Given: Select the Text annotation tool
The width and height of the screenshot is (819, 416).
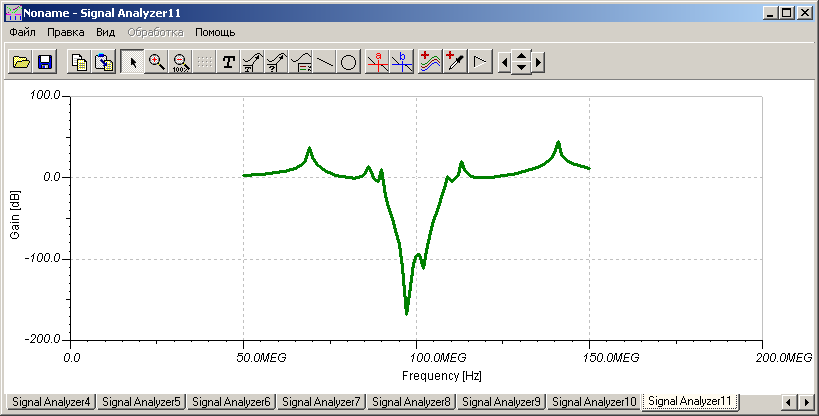Looking at the screenshot, I should click(229, 62).
